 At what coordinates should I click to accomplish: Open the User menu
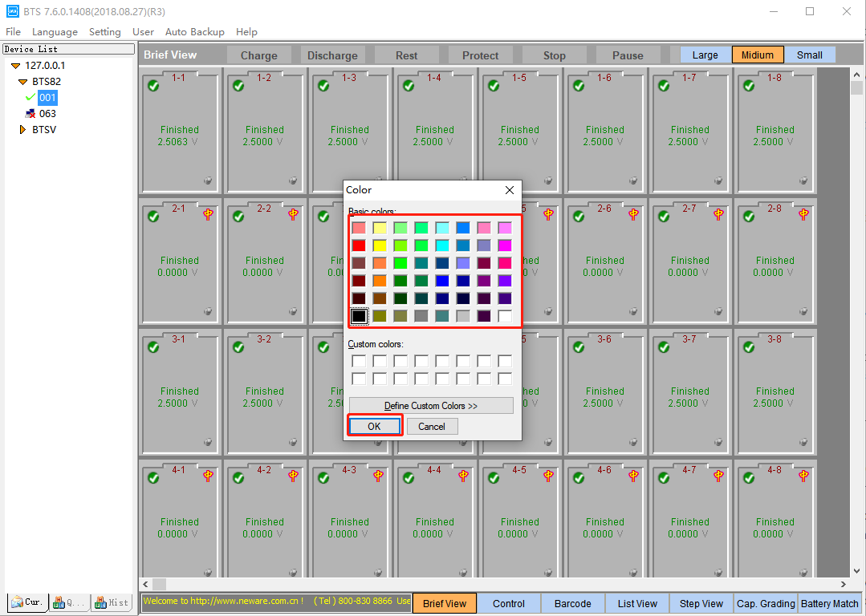[x=143, y=32]
